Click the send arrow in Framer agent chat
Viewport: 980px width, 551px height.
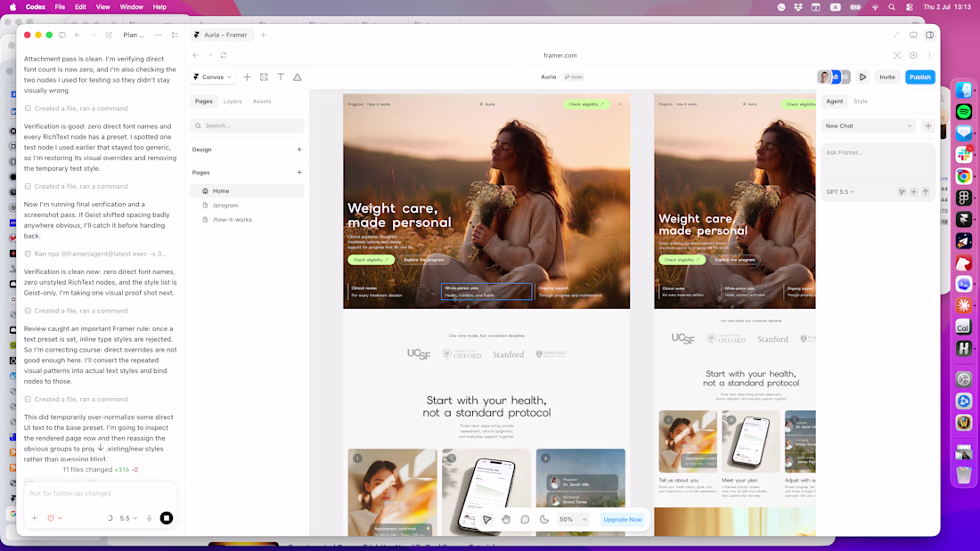[x=926, y=191]
